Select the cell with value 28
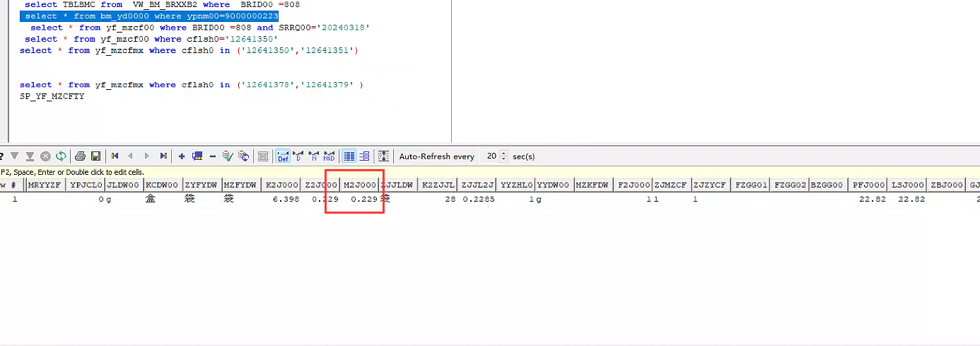The image size is (980, 346). click(x=438, y=200)
